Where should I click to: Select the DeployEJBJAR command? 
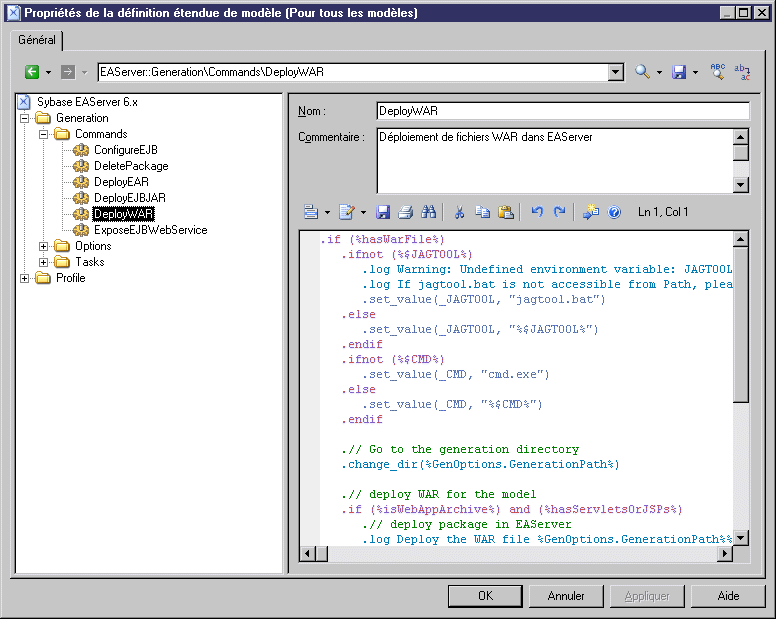pos(130,198)
